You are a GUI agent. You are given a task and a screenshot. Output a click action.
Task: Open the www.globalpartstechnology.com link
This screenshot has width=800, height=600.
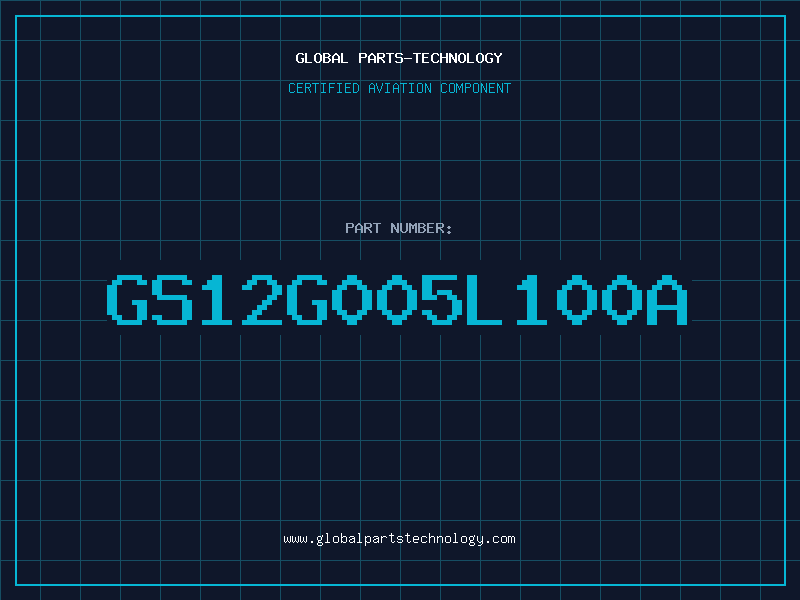point(399,539)
